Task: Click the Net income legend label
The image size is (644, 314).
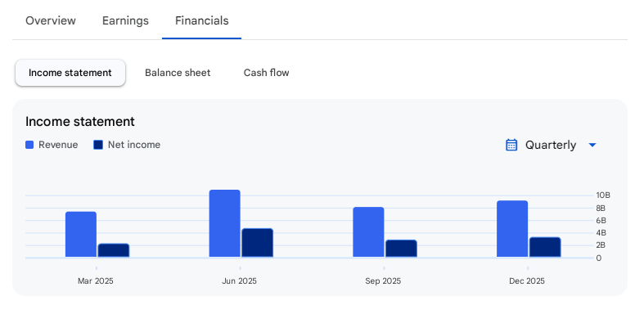Action: pyautogui.click(x=134, y=145)
